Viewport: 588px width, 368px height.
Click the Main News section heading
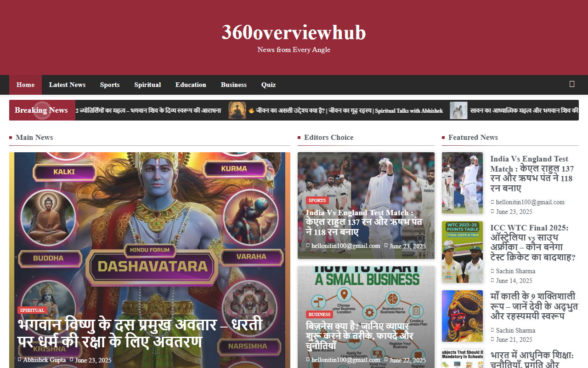click(34, 138)
